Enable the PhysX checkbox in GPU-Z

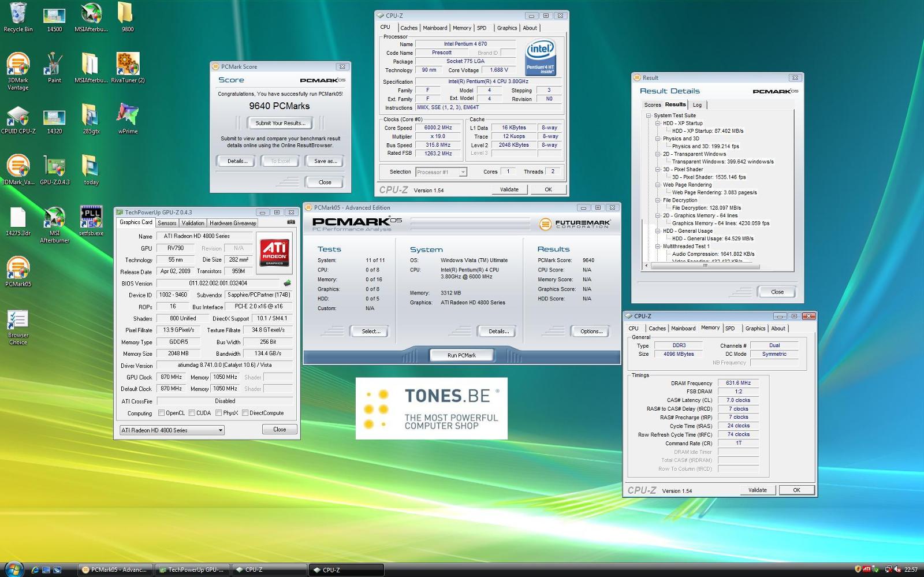(x=218, y=413)
